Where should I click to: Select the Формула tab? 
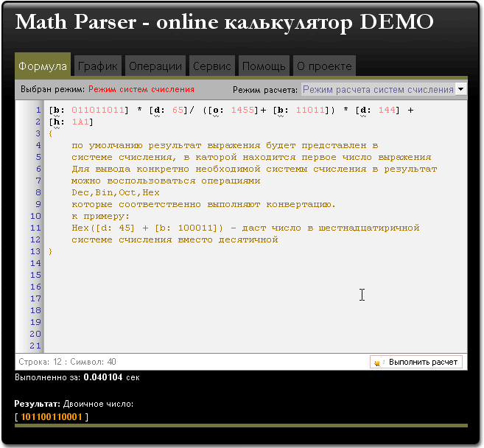click(43, 66)
